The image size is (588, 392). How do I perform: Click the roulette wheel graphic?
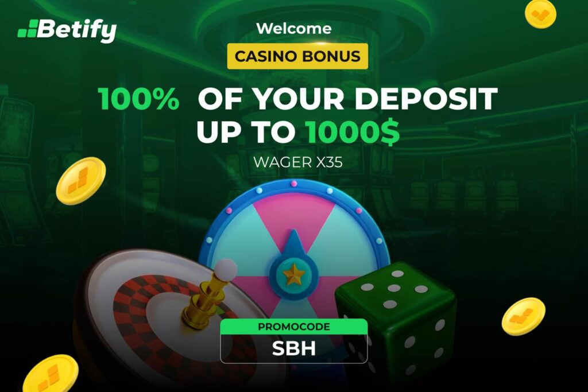[165, 319]
